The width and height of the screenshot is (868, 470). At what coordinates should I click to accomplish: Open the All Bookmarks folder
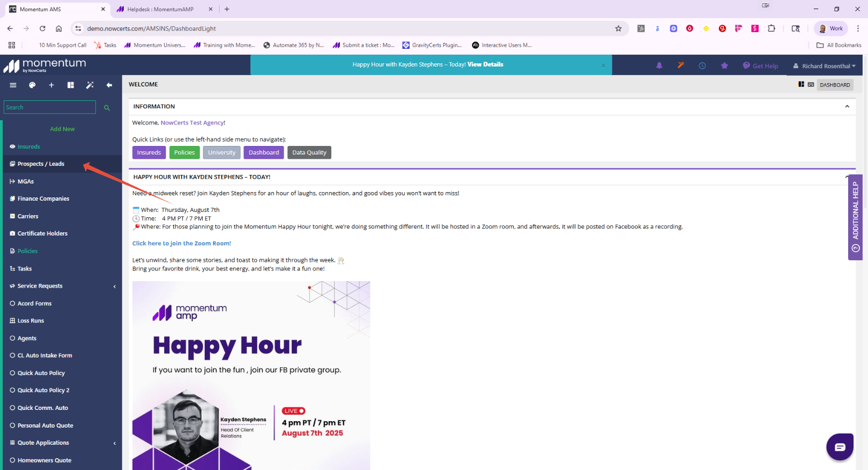839,45
